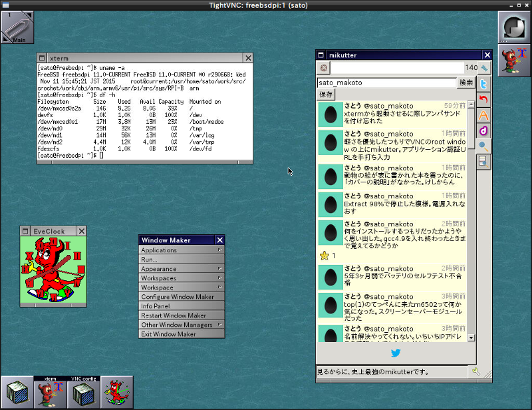The width and height of the screenshot is (532, 410).
Task: Open the Other Window Managers submenu
Action: 182,325
